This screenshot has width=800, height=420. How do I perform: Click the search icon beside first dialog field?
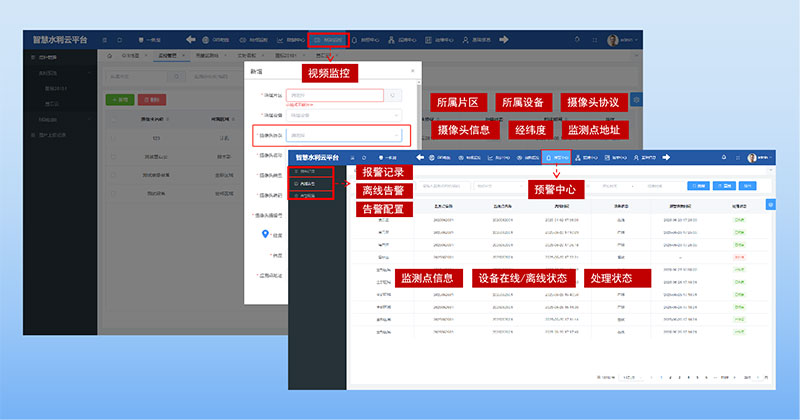click(394, 96)
